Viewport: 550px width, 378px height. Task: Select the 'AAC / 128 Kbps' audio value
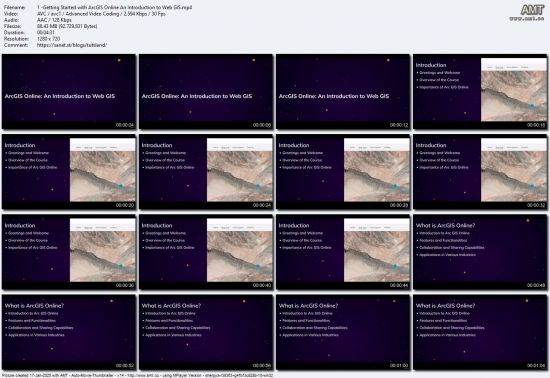[x=54, y=20]
